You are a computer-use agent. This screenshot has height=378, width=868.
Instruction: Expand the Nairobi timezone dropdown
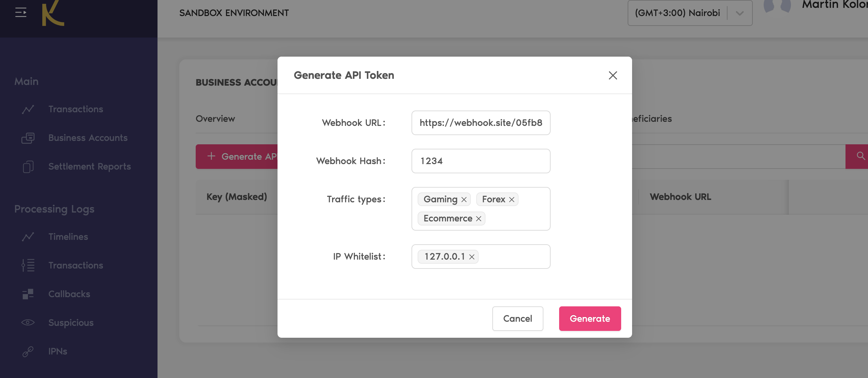pos(739,13)
